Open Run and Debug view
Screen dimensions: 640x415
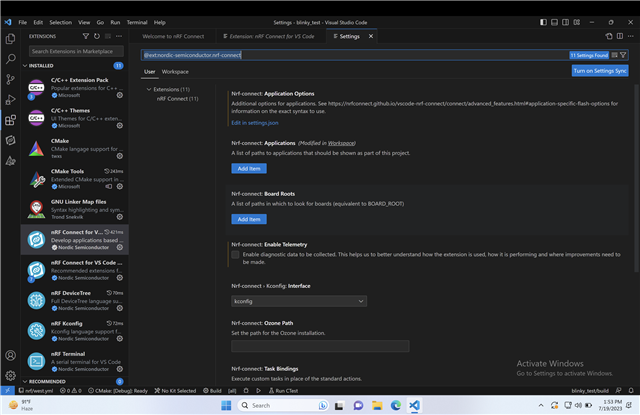[11, 100]
